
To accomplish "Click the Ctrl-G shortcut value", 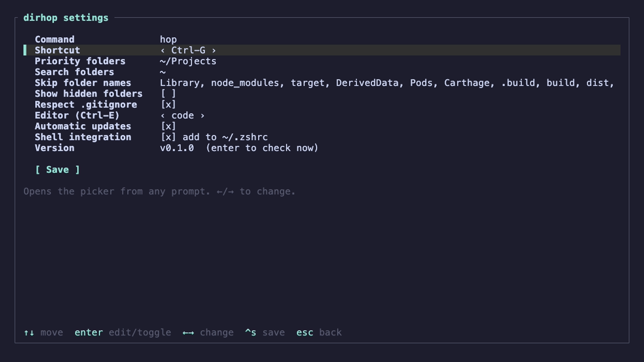I will tap(188, 50).
